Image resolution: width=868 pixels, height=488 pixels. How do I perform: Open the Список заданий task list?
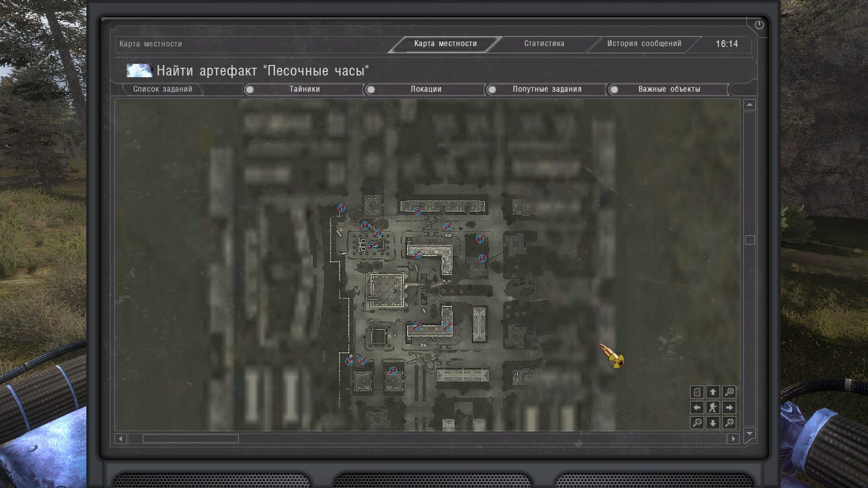(163, 89)
